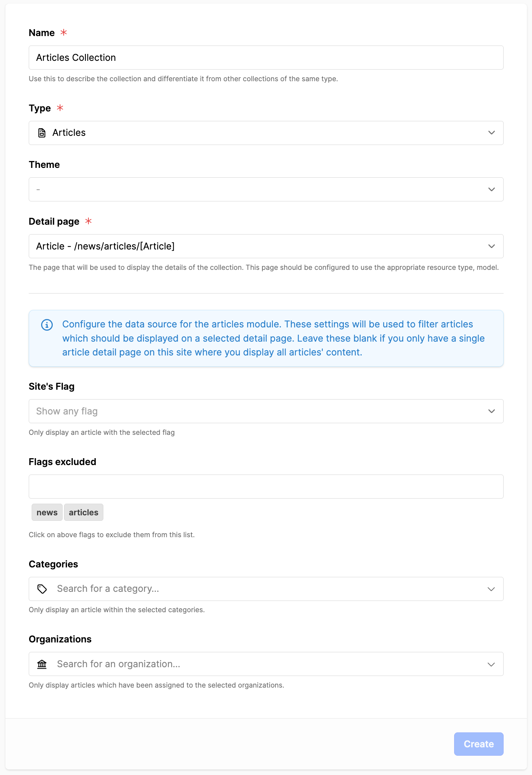Viewport: 532px width, 775px height.
Task: Click the "Only display an article with the selected flag" hint
Action: click(102, 432)
